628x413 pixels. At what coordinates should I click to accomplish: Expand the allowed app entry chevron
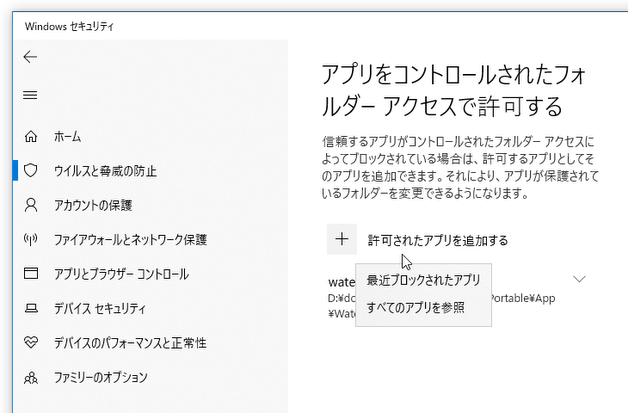coord(579,279)
